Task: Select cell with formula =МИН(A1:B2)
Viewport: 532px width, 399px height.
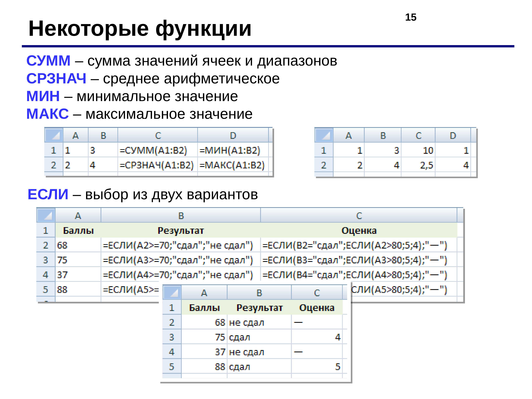Action: tap(233, 150)
